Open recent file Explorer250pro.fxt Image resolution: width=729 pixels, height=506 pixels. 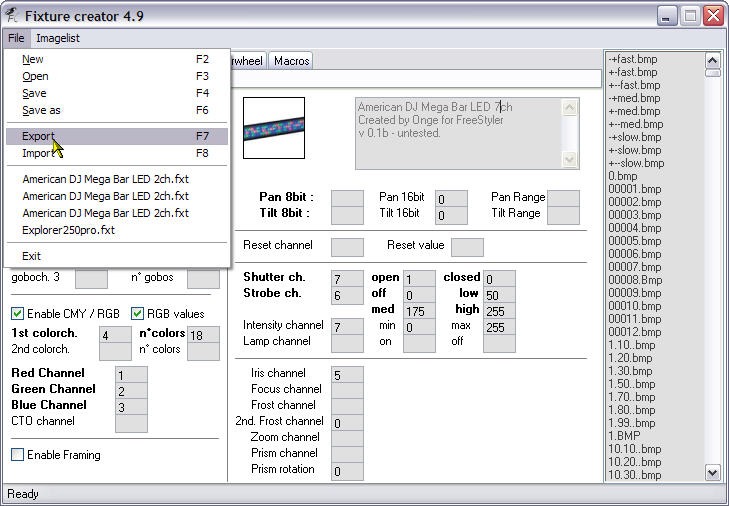click(x=116, y=230)
